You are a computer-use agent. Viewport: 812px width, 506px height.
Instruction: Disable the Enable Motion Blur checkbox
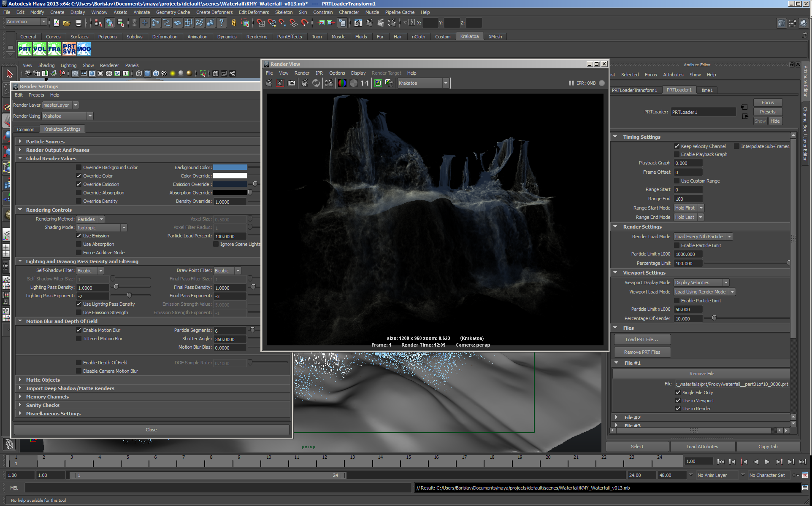pyautogui.click(x=79, y=330)
